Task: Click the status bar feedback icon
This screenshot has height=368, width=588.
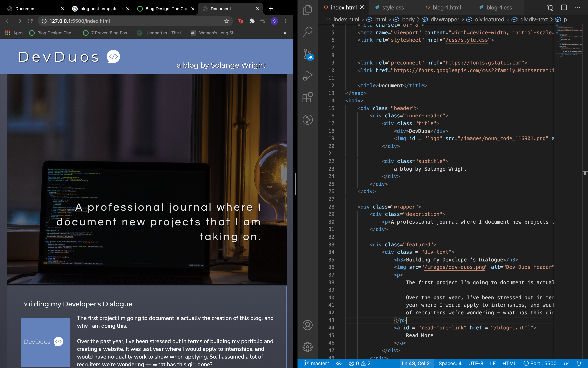Action: pyautogui.click(x=566, y=363)
